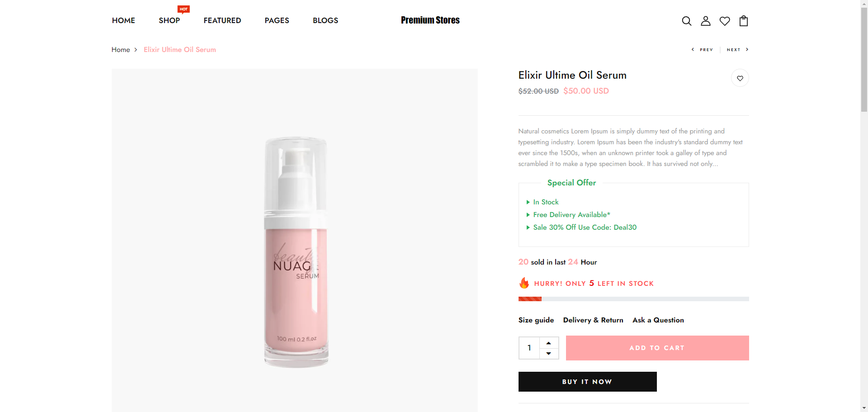Click the Buy It Now button
The image size is (868, 412).
click(x=587, y=382)
